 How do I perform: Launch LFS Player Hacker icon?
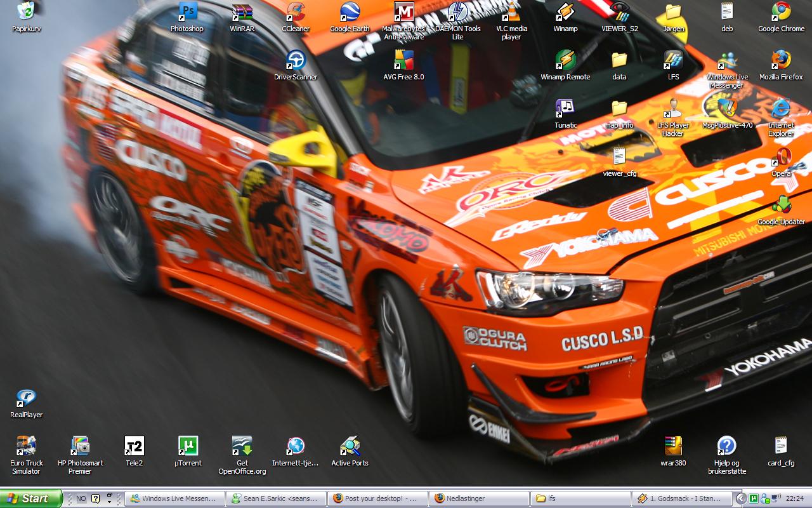[673, 117]
